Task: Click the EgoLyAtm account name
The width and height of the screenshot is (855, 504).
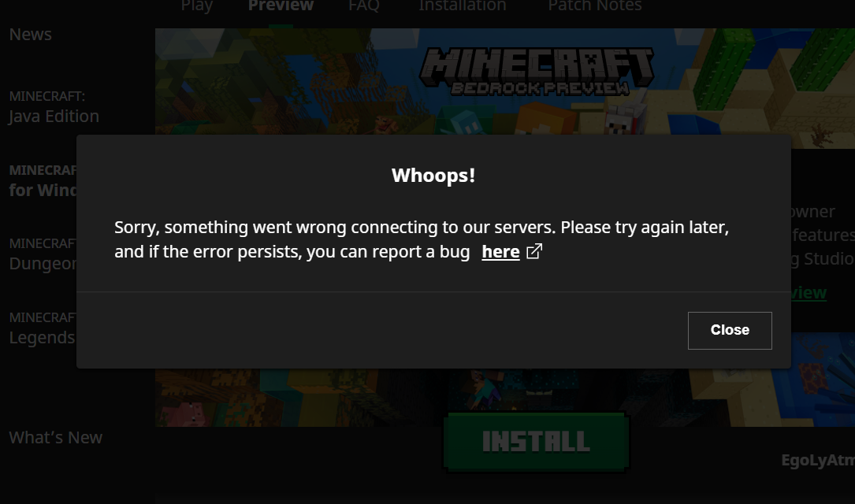Action: coord(818,461)
